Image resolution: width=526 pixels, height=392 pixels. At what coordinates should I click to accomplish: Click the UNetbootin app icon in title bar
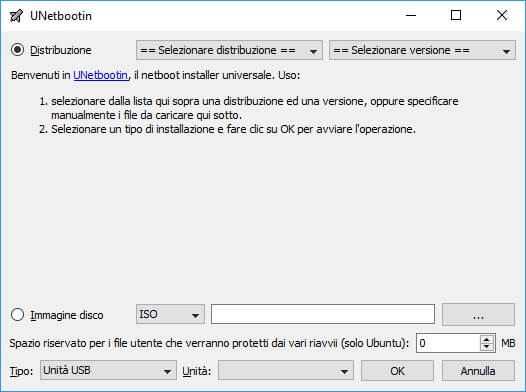coord(16,15)
